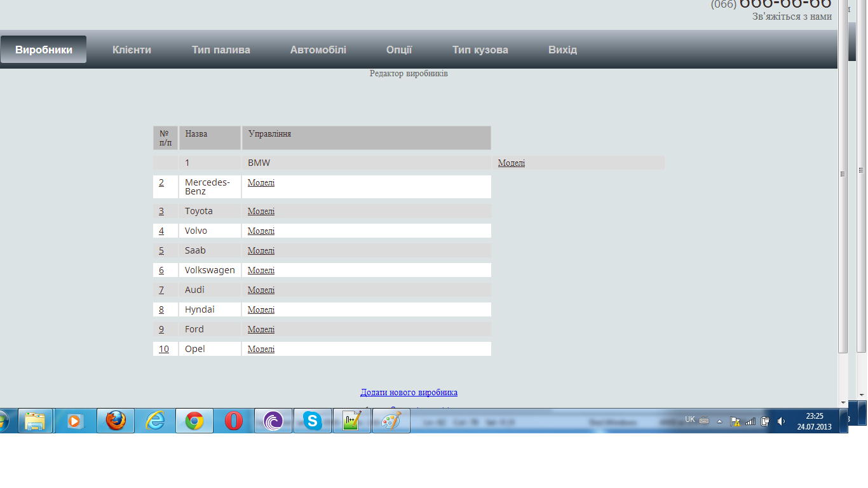Open Paint from the taskbar
This screenshot has height=488, width=868.
coord(391,421)
